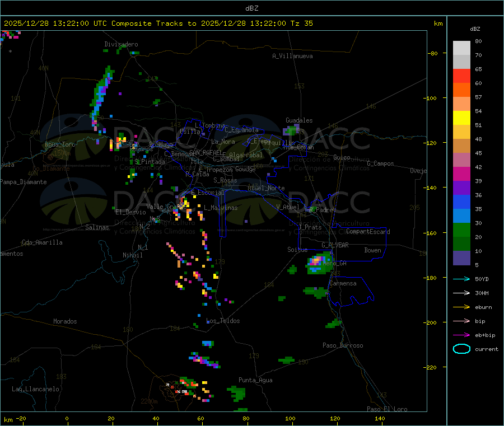Screen dimensions: 504x426
Task: Click the white 30HM arrow symbol
Action: coord(461,293)
